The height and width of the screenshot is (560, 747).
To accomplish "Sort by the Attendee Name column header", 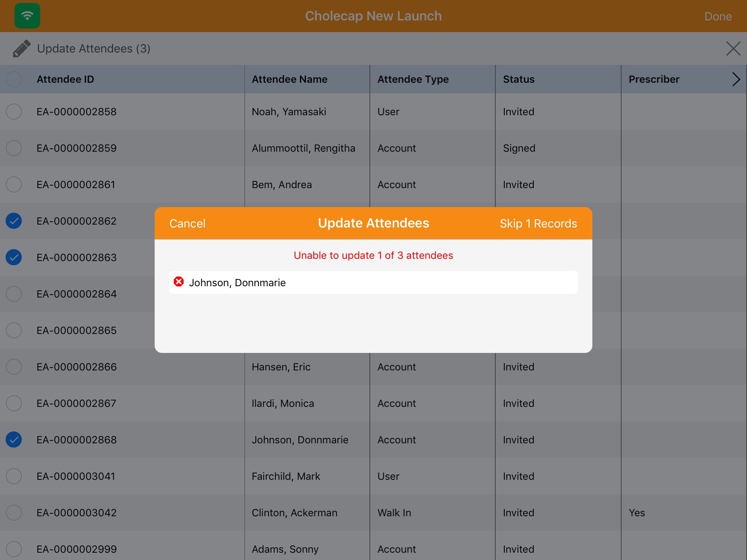I will (x=290, y=79).
